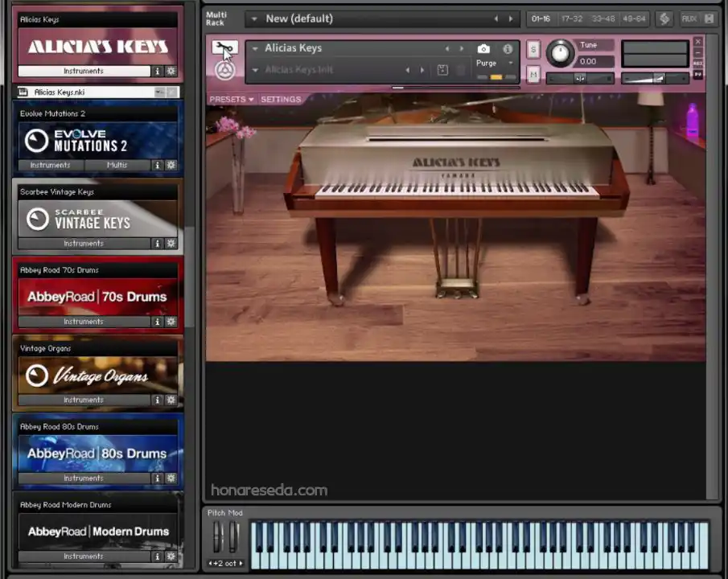Open settings gear for Abbey Road 80s Drums

click(171, 478)
